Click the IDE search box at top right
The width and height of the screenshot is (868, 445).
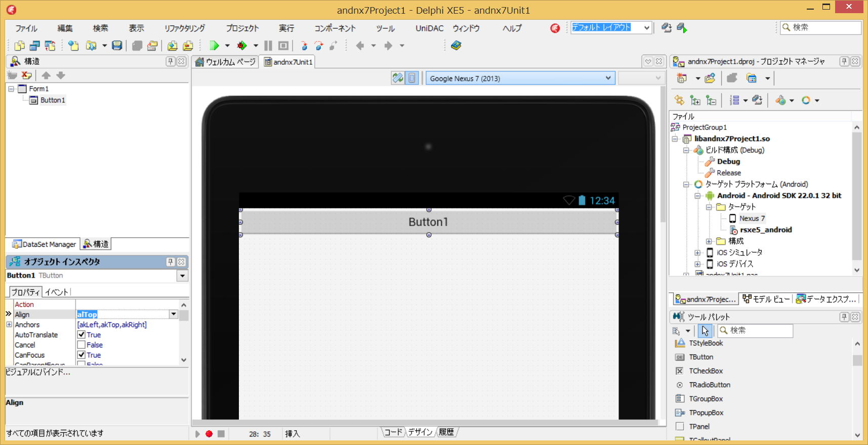coord(820,27)
